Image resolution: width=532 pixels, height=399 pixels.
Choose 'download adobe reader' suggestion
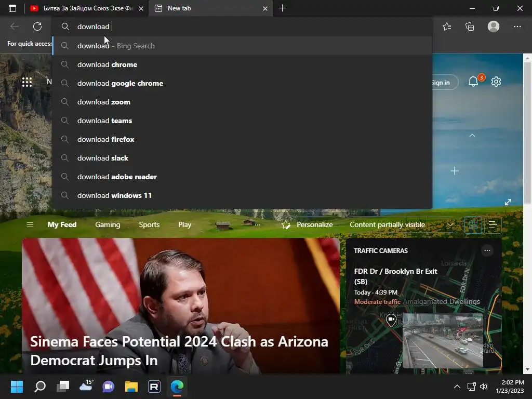click(242, 177)
